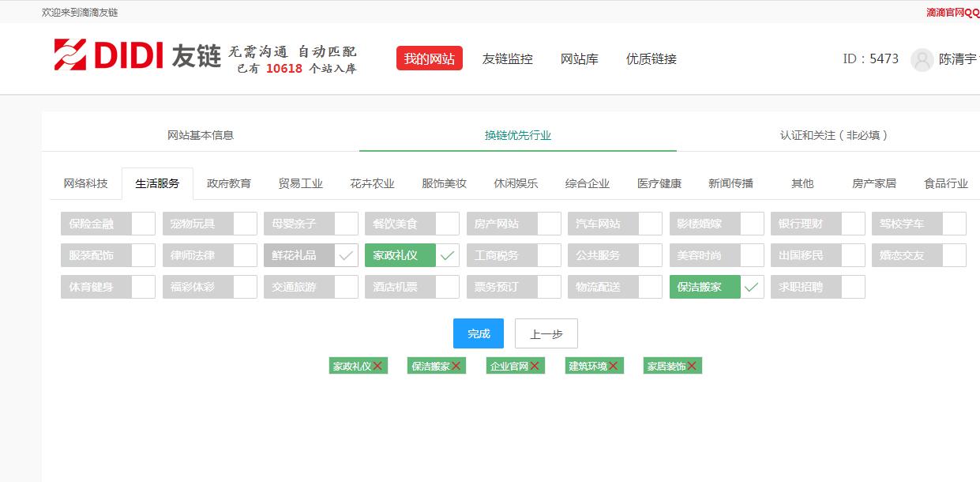
Task: Toggle the 母婴亲子 category
Action: point(311,224)
